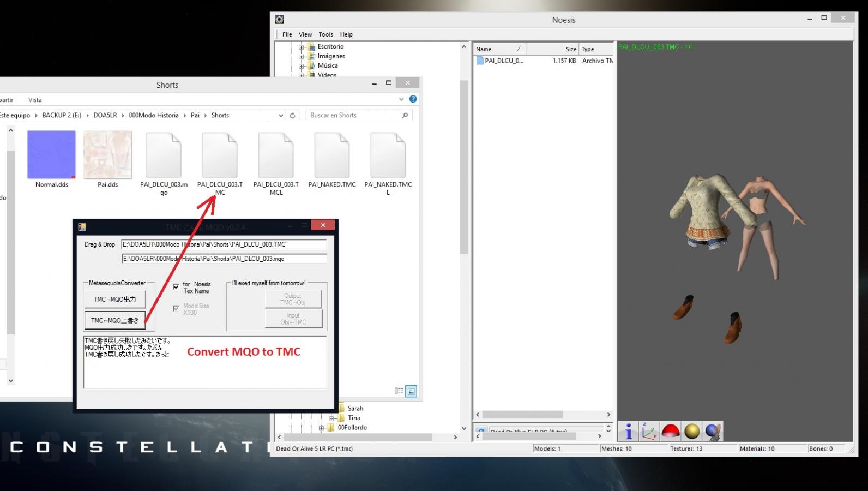868x491 pixels.
Task: Click the yellow sphere icon in Noesis toolbar
Action: click(691, 432)
